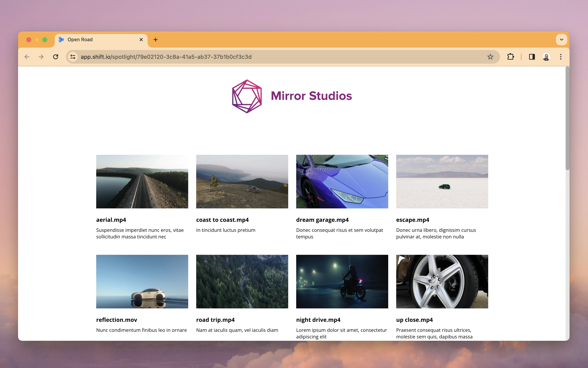Open site information controls in address bar

point(73,57)
